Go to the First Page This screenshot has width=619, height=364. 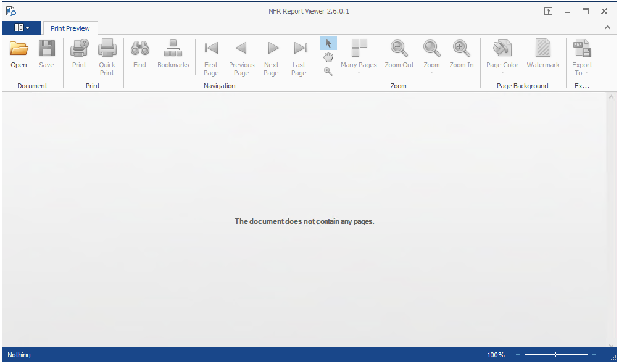(x=211, y=57)
